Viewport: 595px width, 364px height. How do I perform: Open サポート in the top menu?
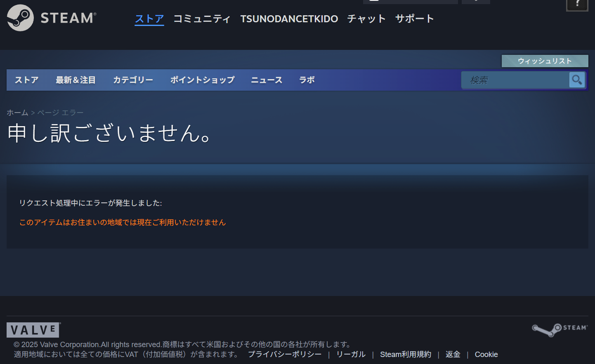pyautogui.click(x=414, y=19)
